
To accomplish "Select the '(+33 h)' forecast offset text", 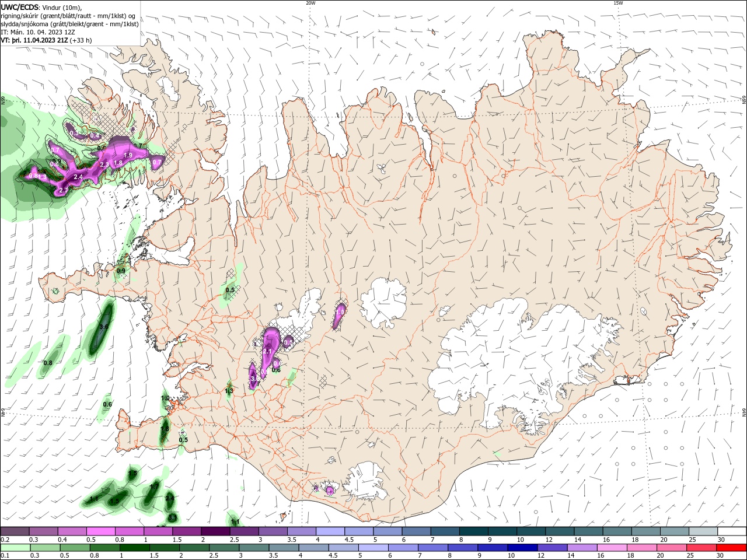I will (81, 41).
